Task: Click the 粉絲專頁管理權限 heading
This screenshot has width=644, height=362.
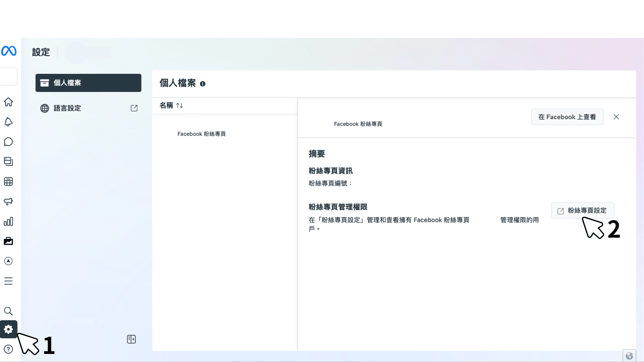Action: pyautogui.click(x=338, y=207)
